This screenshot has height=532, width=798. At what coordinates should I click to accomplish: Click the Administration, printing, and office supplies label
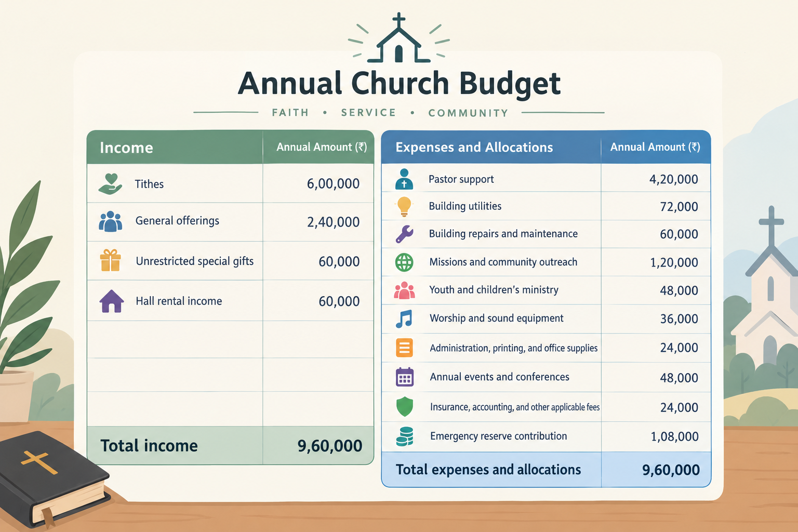click(x=514, y=348)
